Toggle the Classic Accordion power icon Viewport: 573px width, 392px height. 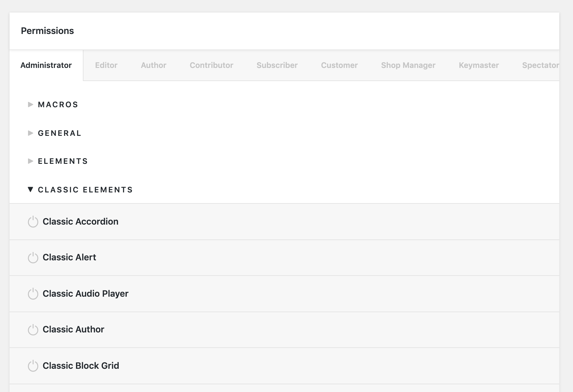point(33,222)
